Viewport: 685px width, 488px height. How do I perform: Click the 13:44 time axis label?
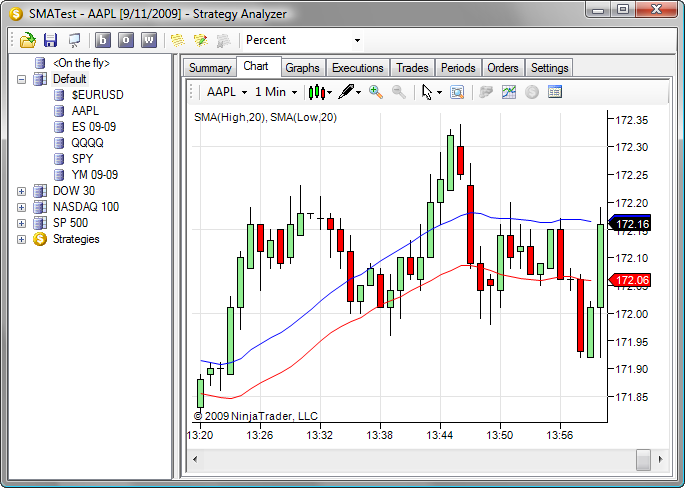click(440, 436)
